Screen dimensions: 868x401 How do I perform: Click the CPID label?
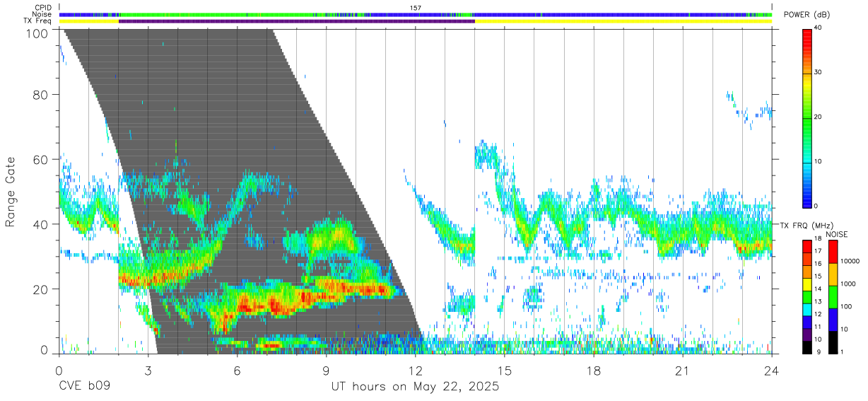pyautogui.click(x=43, y=8)
